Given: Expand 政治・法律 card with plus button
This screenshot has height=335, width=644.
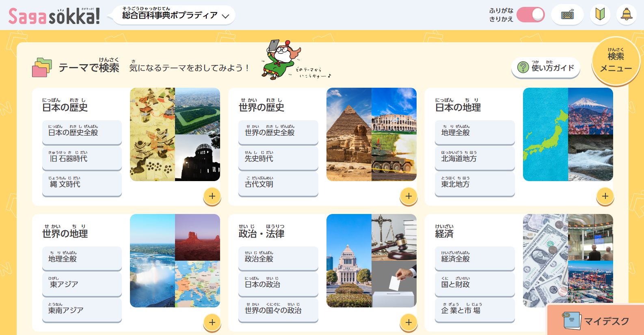Looking at the screenshot, I should point(408,322).
